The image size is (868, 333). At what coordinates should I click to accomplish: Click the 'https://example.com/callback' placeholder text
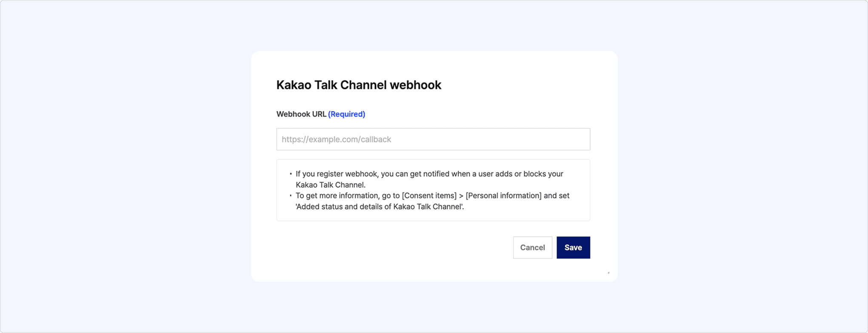336,139
